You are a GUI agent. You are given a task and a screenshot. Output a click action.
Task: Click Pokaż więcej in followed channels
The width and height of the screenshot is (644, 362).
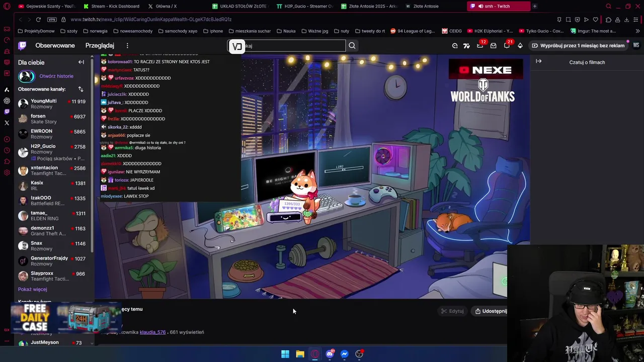coord(32,290)
